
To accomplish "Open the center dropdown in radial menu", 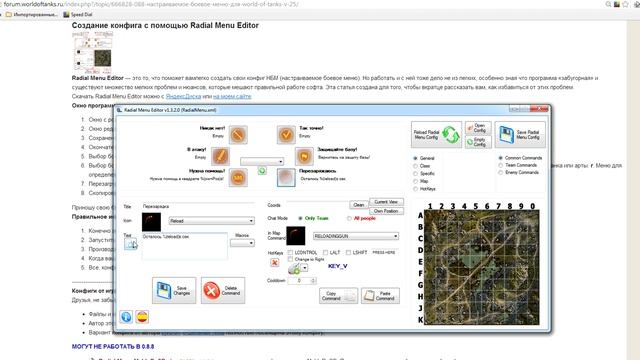I will (x=262, y=162).
